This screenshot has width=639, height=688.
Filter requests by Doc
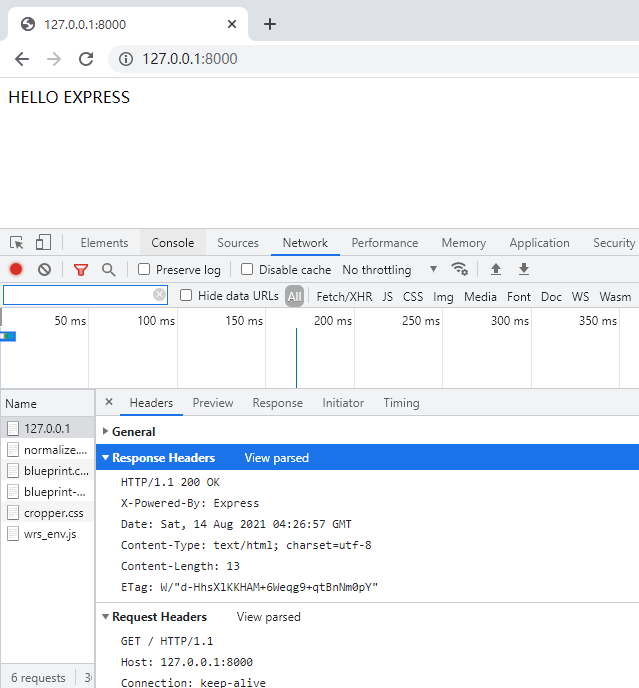point(551,297)
